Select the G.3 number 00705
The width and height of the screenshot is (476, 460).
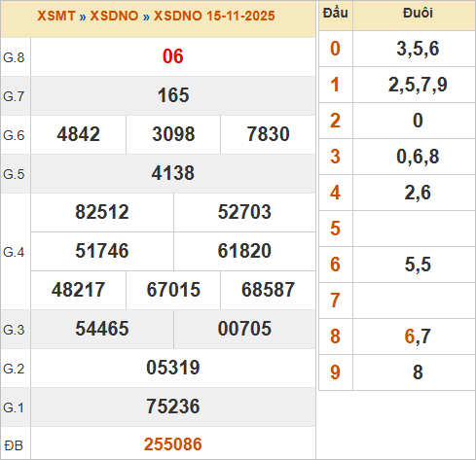(x=244, y=329)
